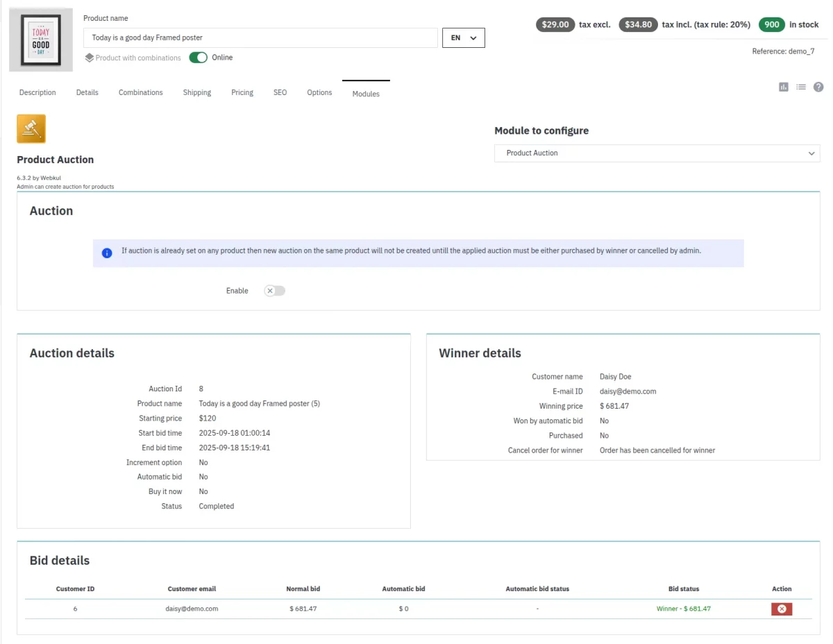833x644 pixels.
Task: Open the product statistics bar chart icon
Action: 784,87
